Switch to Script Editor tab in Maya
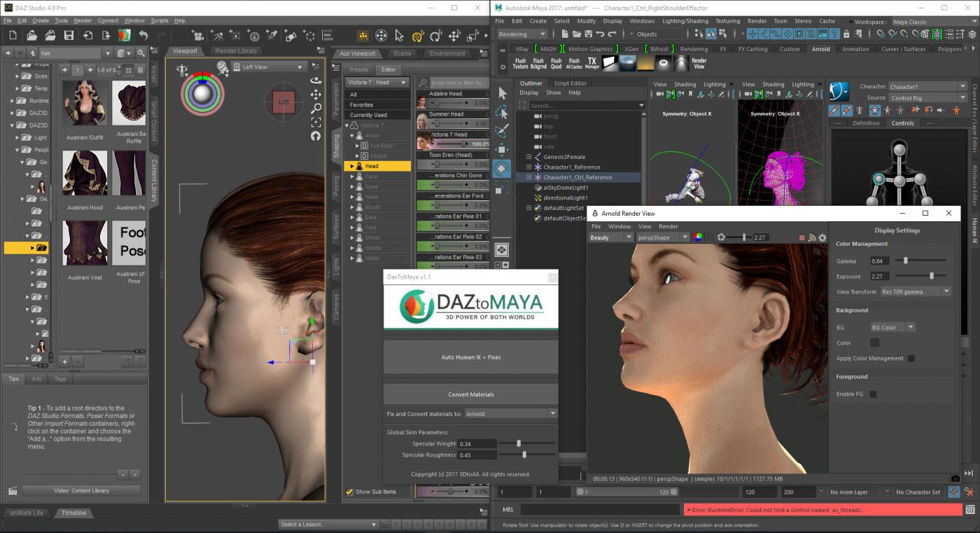Image resolution: width=980 pixels, height=533 pixels. (x=570, y=83)
